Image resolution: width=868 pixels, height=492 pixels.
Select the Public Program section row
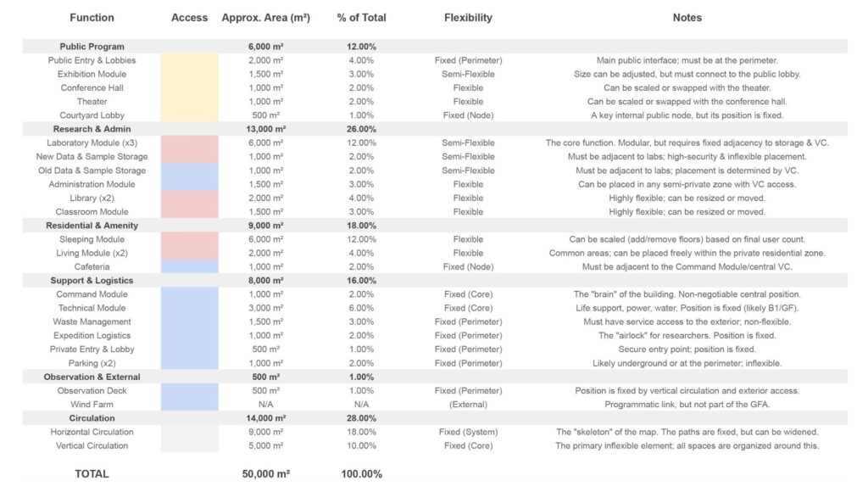click(92, 47)
